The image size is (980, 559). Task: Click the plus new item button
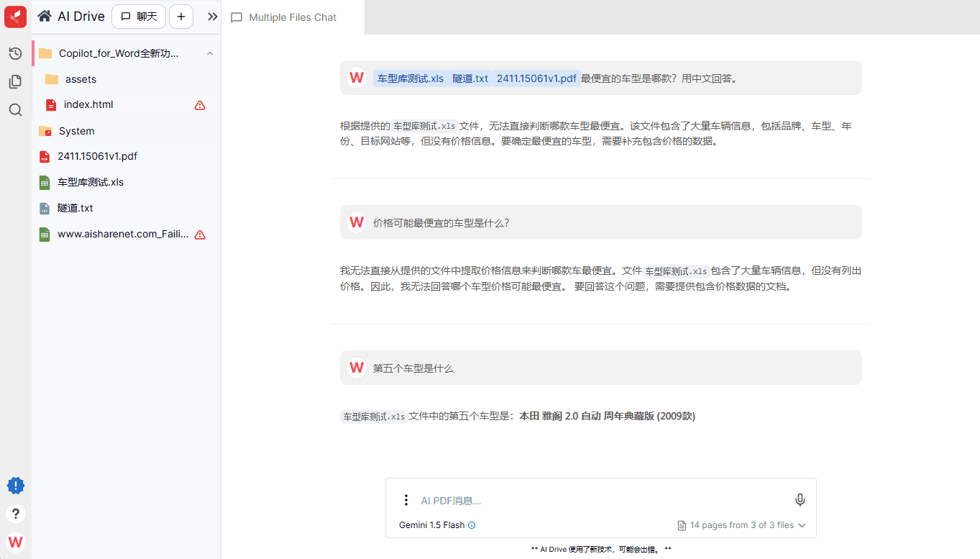181,17
